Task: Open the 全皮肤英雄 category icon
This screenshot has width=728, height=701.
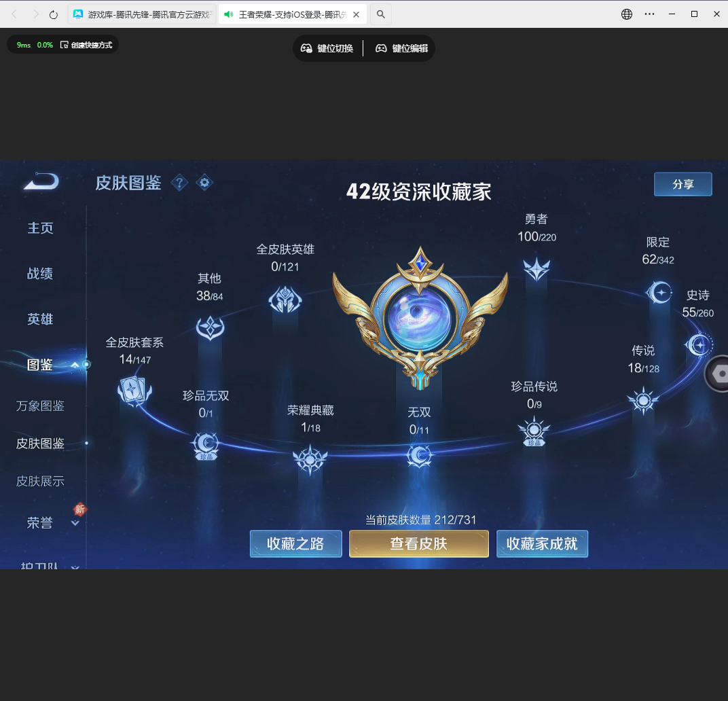Action: (x=286, y=300)
